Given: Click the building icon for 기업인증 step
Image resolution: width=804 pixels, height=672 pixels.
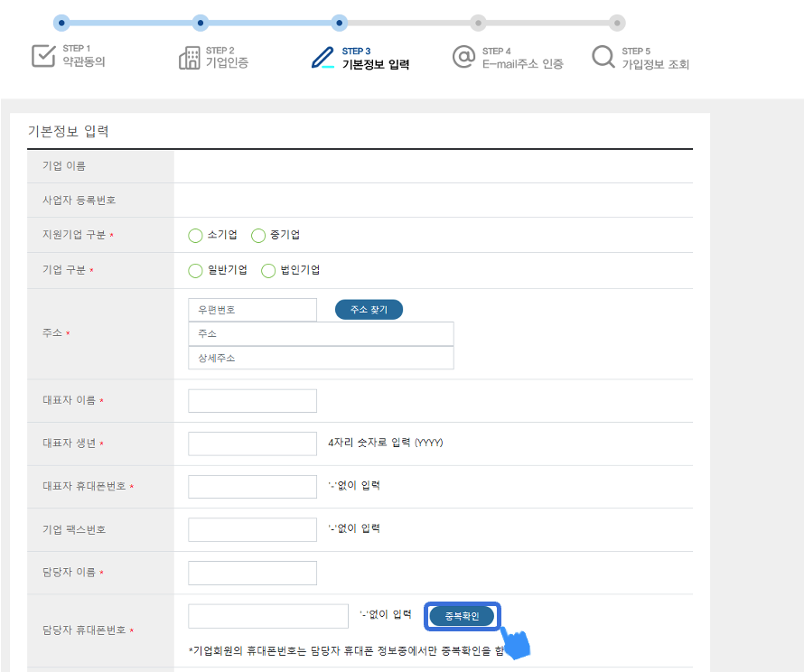Looking at the screenshot, I should [189, 58].
